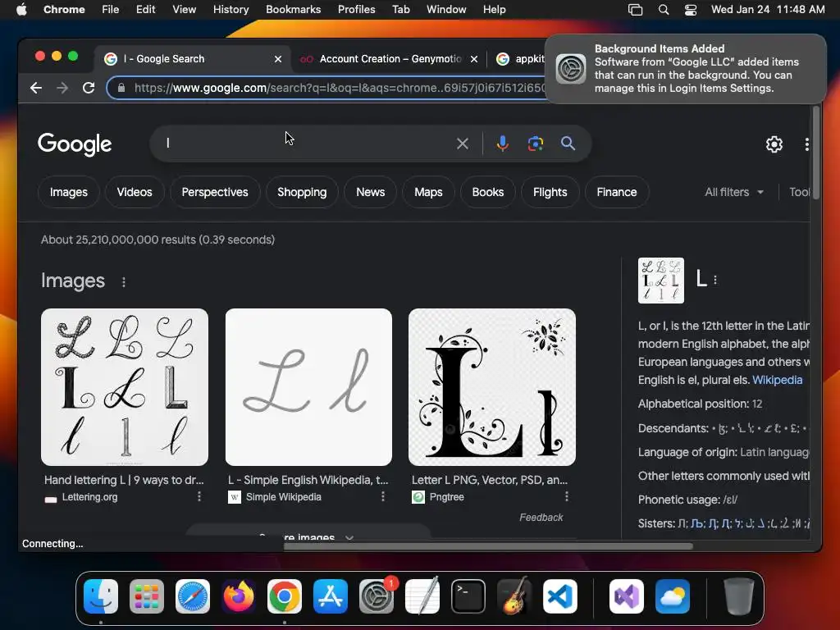The width and height of the screenshot is (840, 630).
Task: Filter results by Finance
Action: [x=617, y=192]
